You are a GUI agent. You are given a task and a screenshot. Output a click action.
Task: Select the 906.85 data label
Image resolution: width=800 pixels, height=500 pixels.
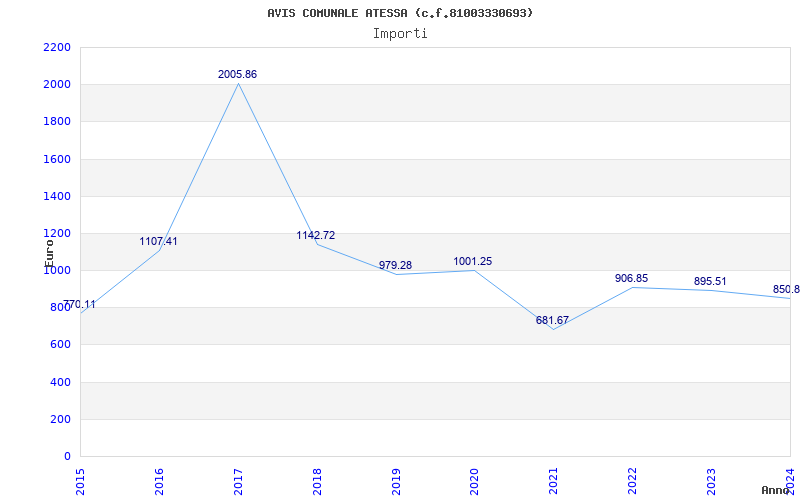click(632, 278)
